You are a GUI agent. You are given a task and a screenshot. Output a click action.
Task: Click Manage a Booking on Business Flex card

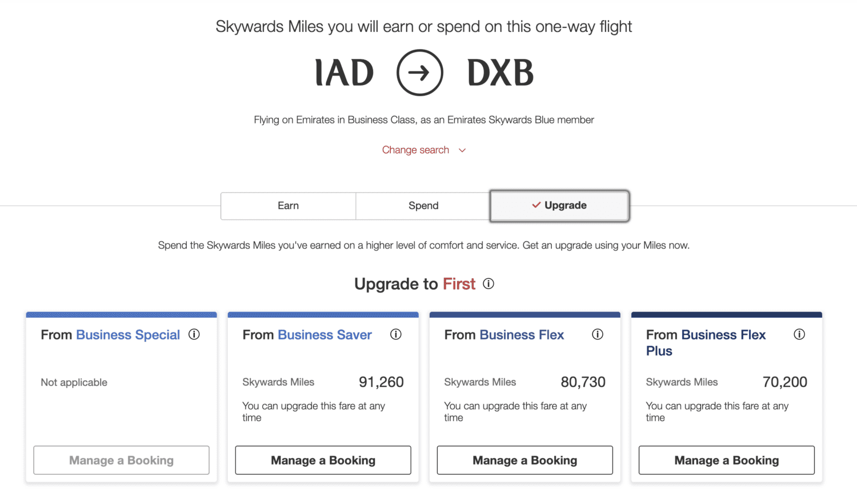524,460
